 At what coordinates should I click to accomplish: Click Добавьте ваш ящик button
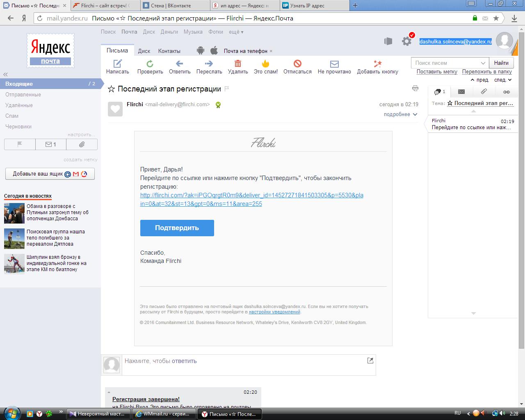pyautogui.click(x=50, y=173)
